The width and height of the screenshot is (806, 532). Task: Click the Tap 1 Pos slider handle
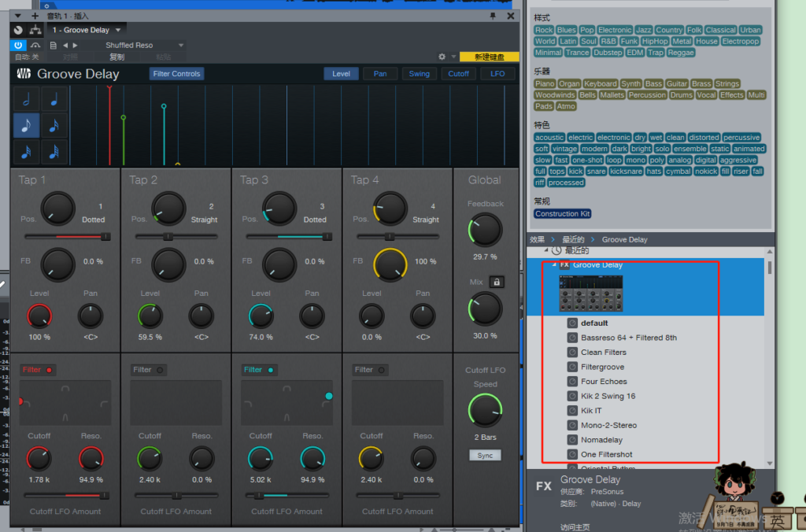coord(105,236)
